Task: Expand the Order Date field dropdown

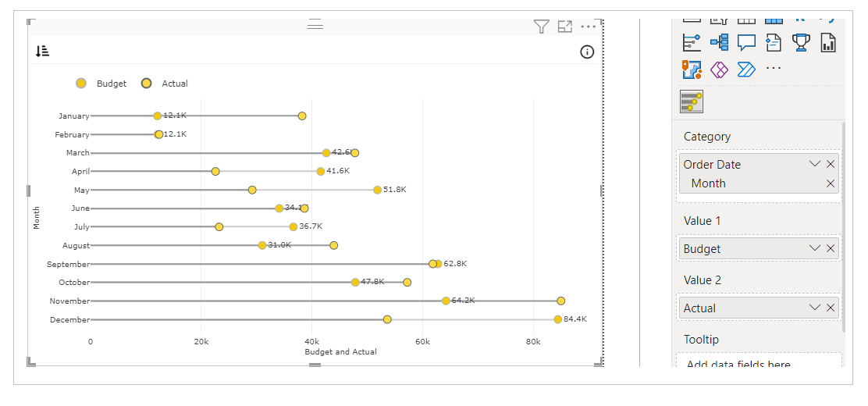Action: tap(814, 164)
